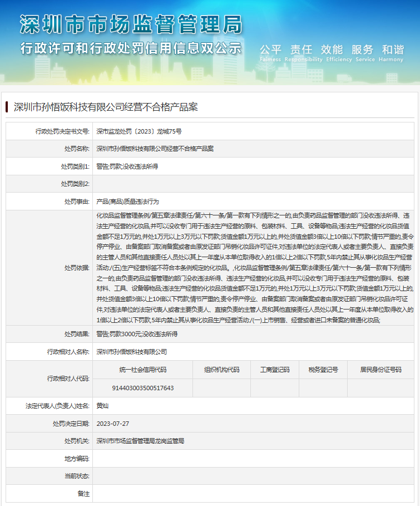Screen dimensions: 420x506
Task: Click the 处罚名称 label
Action: tap(77, 149)
